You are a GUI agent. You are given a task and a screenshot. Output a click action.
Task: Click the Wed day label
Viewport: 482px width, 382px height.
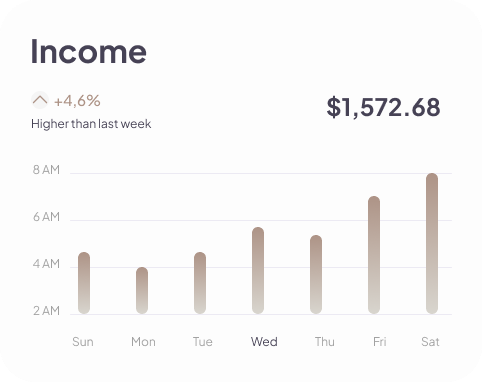point(264,342)
